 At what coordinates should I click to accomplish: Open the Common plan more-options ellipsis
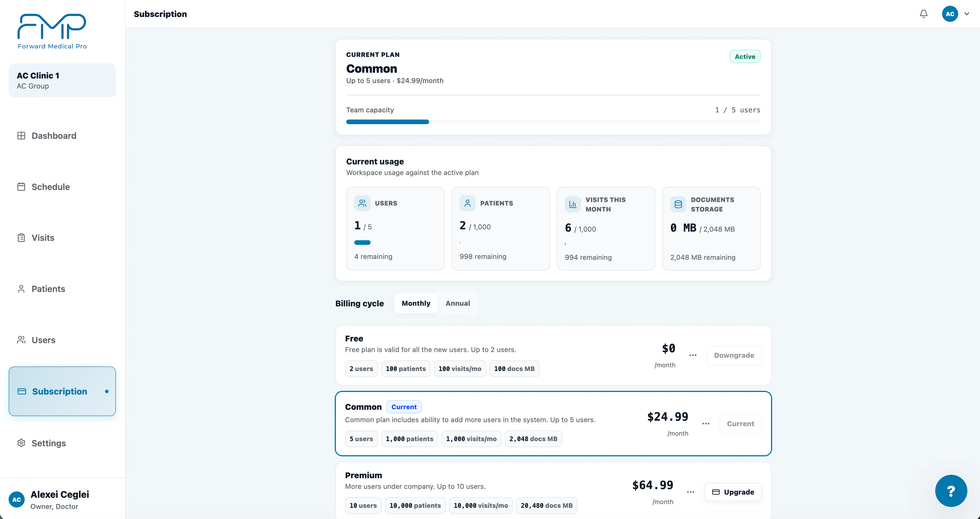(x=706, y=424)
